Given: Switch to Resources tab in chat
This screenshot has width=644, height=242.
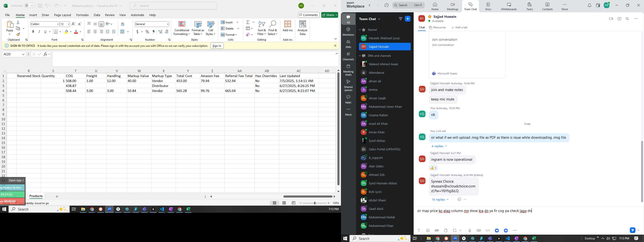Looking at the screenshot, I should pyautogui.click(x=438, y=27).
